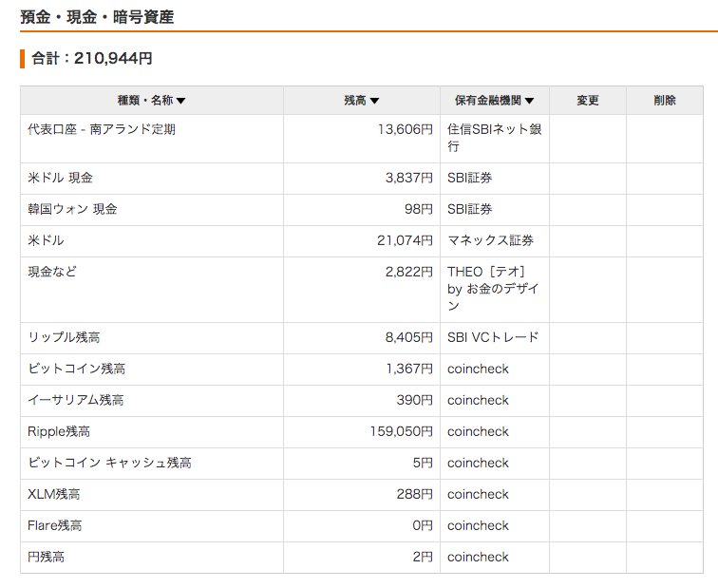Screen dimensions: 718x588
Task: Select row 代表口座 - 南アランド定期
Action: 362,139
